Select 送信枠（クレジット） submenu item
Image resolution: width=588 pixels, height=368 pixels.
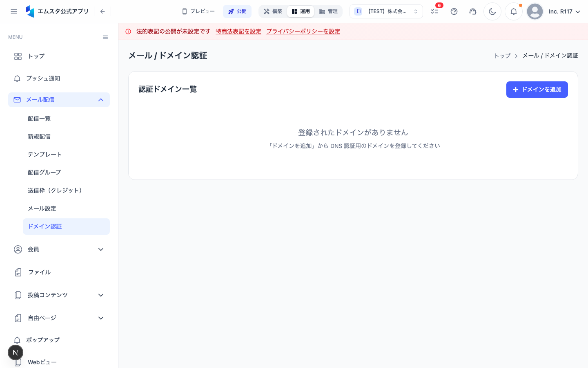(66, 191)
